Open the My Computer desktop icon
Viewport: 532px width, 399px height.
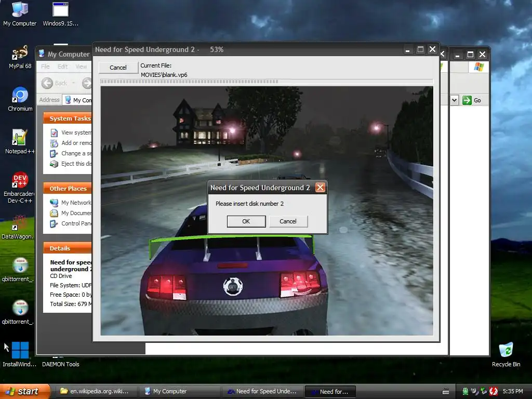(20, 14)
